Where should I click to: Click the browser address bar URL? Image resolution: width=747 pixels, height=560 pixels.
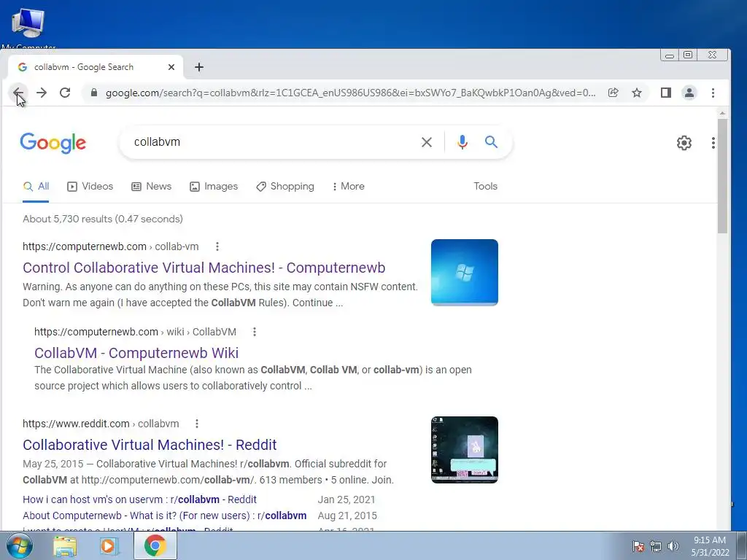click(350, 93)
